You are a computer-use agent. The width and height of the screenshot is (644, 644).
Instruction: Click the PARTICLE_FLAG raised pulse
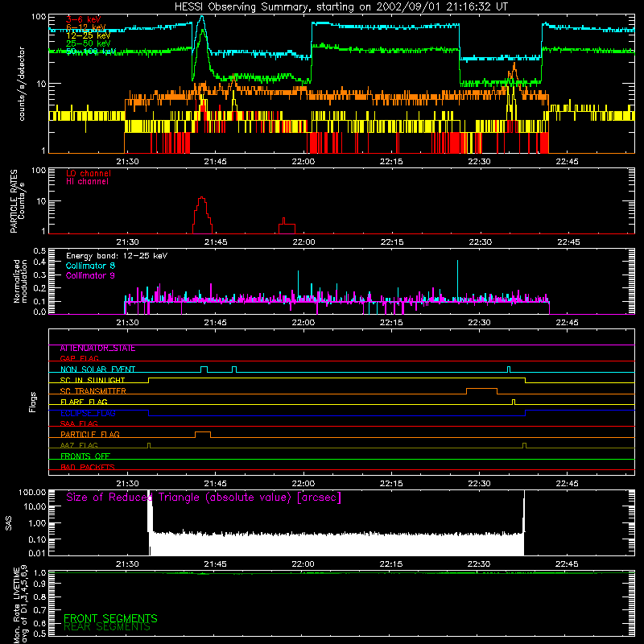point(203,435)
